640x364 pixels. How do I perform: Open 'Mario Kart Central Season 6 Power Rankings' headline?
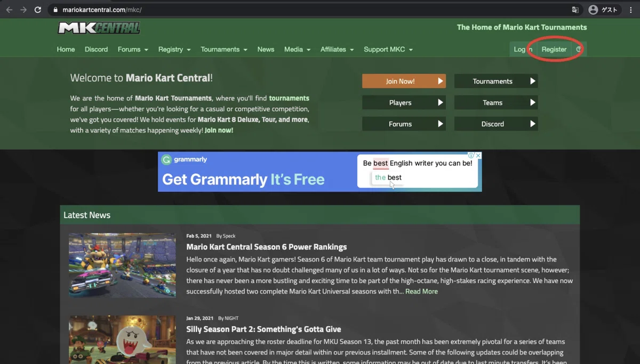pyautogui.click(x=267, y=247)
